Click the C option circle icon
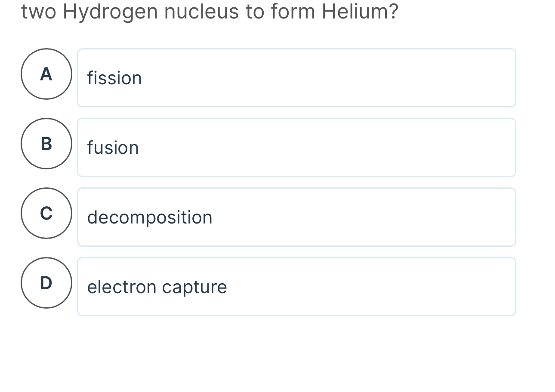 [46, 213]
